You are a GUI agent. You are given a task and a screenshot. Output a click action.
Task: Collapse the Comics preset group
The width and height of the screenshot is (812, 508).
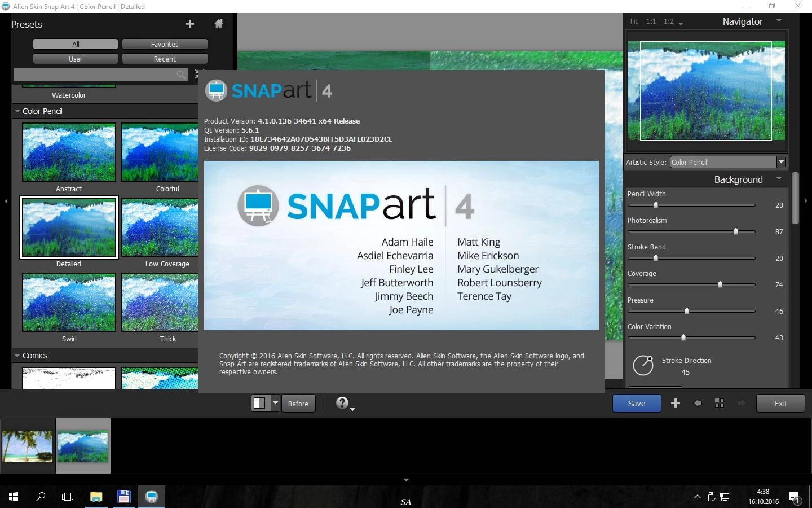17,356
